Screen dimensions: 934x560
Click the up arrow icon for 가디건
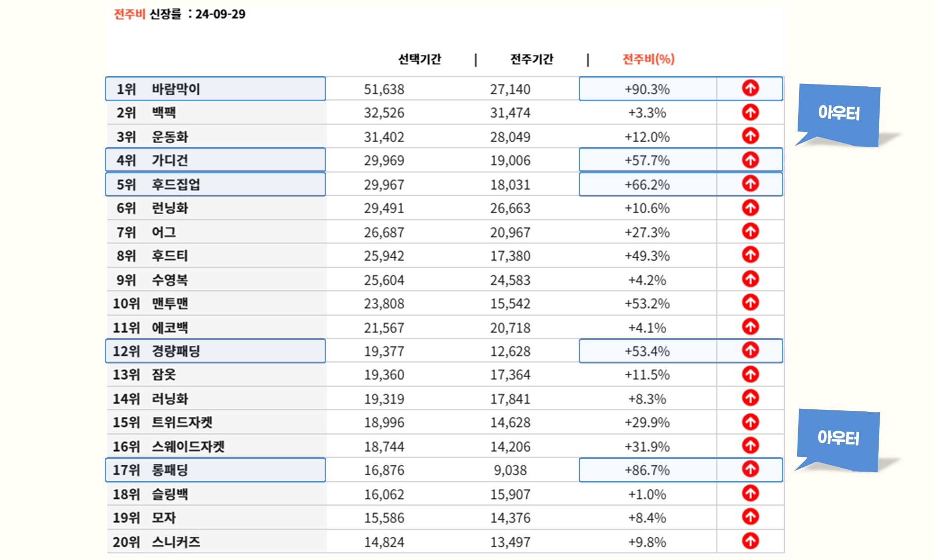750,160
